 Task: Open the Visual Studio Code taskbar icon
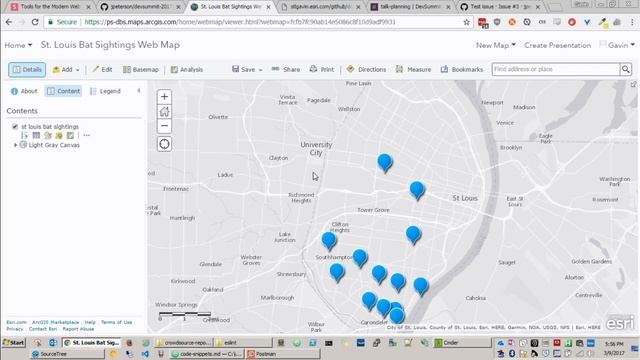point(145,354)
